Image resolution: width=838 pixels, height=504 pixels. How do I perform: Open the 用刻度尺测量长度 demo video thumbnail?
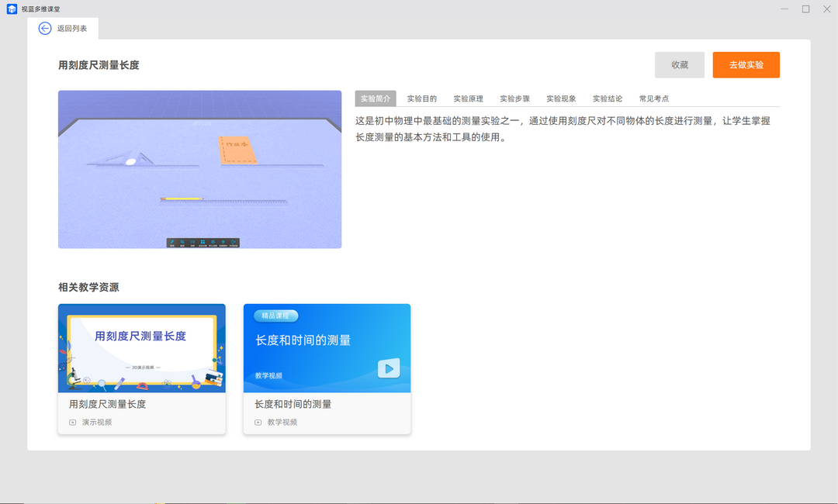(141, 348)
